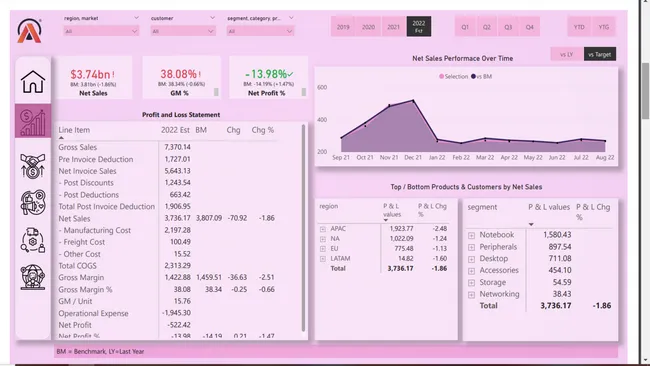This screenshot has width=650, height=366.
Task: Open the Home page icon
Action: click(33, 82)
